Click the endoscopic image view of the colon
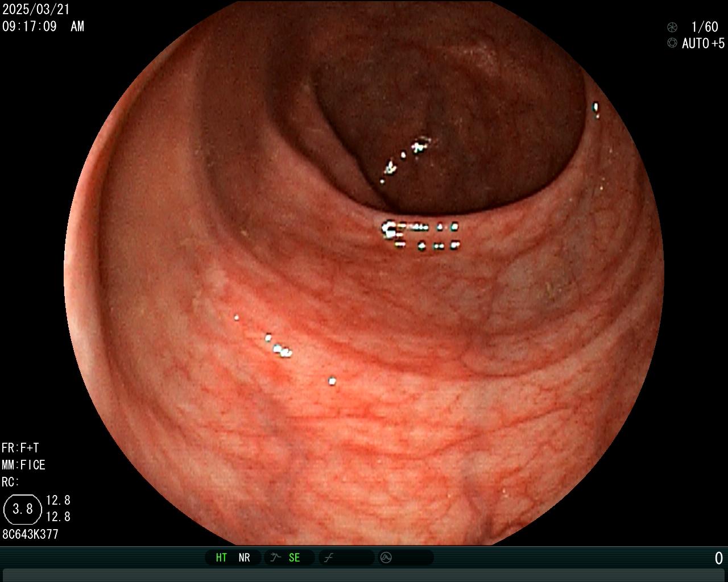Viewport: 728px width, 582px height. 364,273
